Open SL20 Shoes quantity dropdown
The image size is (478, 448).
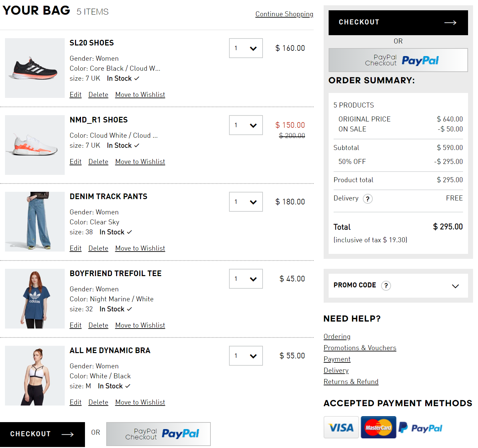click(246, 48)
